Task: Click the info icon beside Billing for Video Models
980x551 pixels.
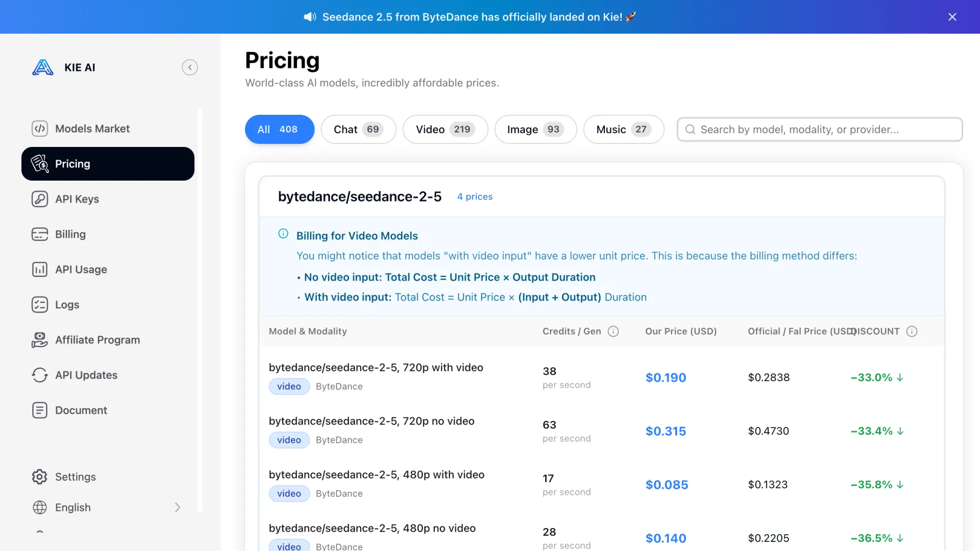Action: (283, 234)
